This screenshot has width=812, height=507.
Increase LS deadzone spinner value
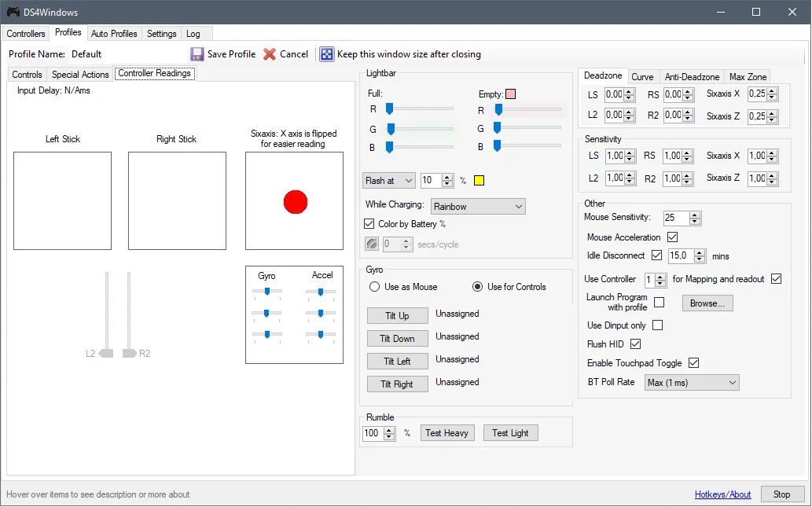pyautogui.click(x=629, y=92)
